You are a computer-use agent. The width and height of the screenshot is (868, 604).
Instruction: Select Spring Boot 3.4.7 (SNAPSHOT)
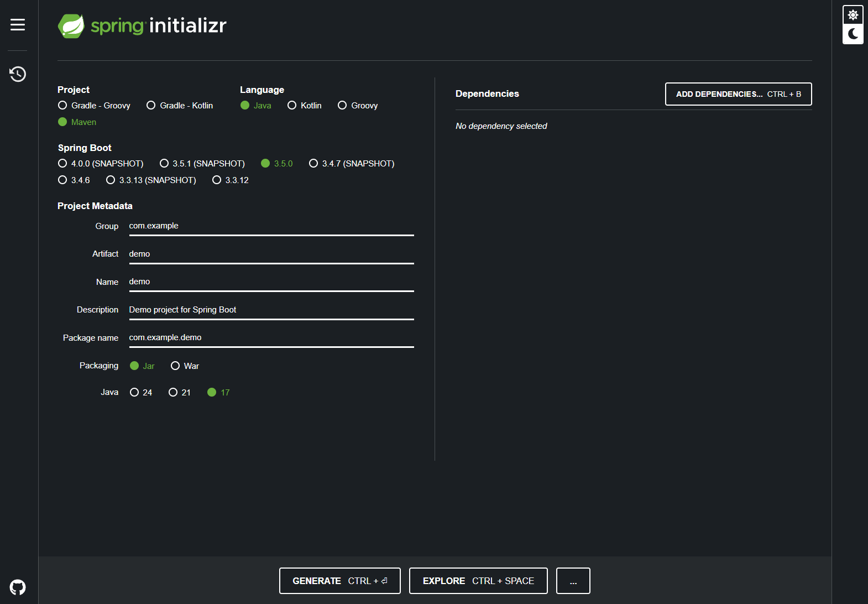[x=352, y=164]
